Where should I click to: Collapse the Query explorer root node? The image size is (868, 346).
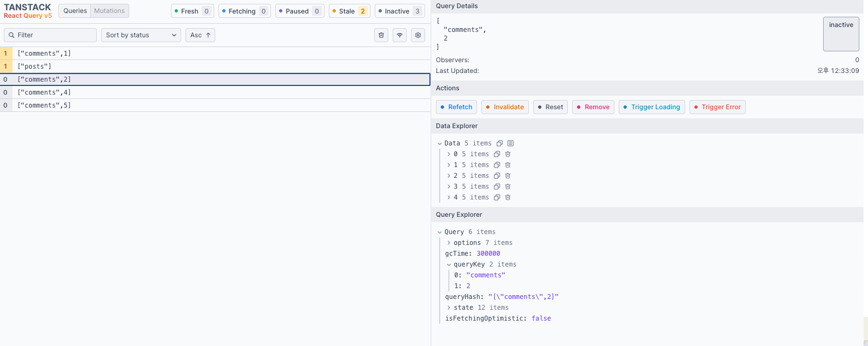coord(440,232)
